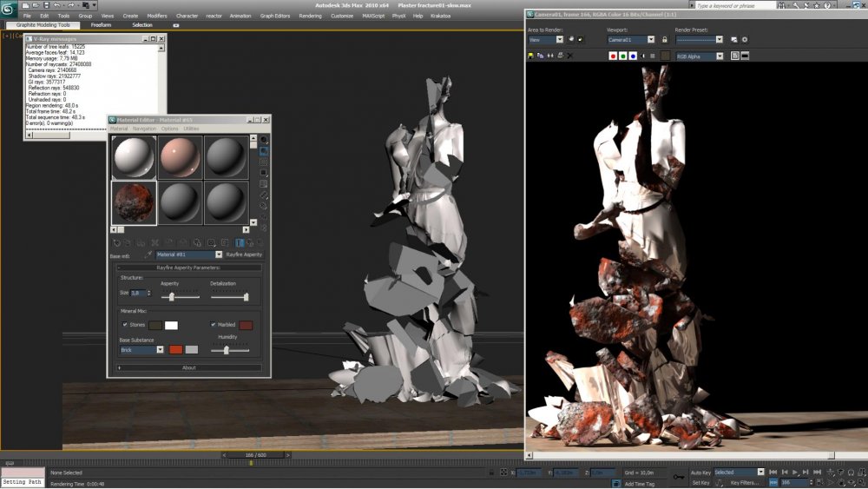Open the Base Substance Brick dropdown
Viewport: 868px width, 489px height.
[x=160, y=350]
